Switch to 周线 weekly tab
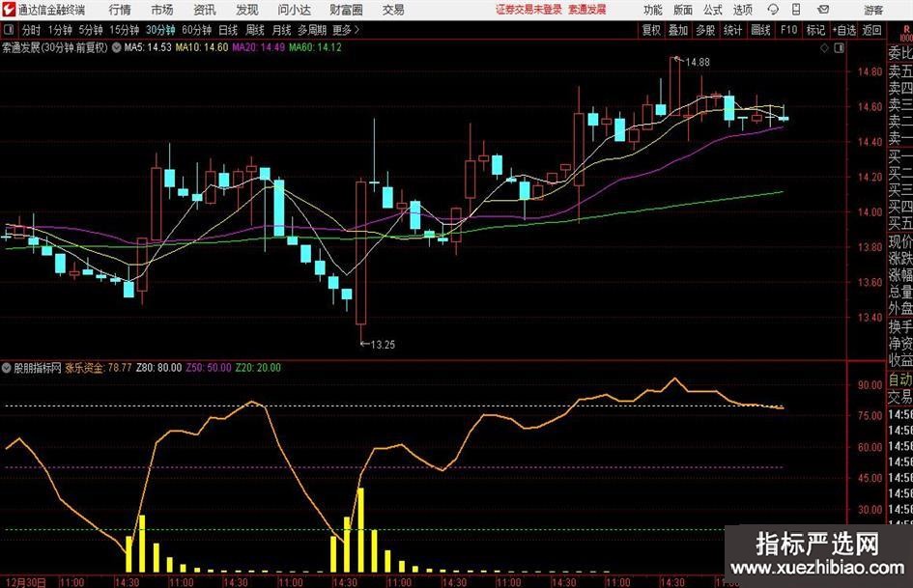913x588 pixels. [255, 30]
